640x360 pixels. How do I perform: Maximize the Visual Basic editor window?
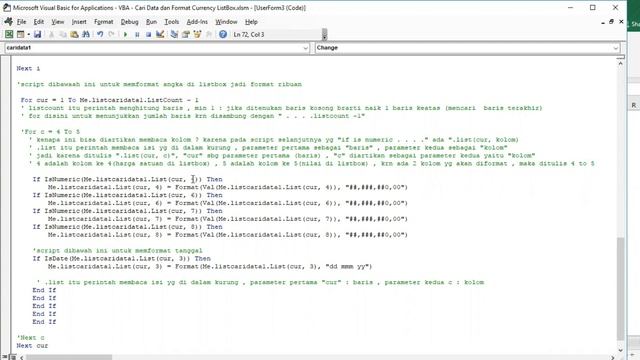click(x=593, y=8)
